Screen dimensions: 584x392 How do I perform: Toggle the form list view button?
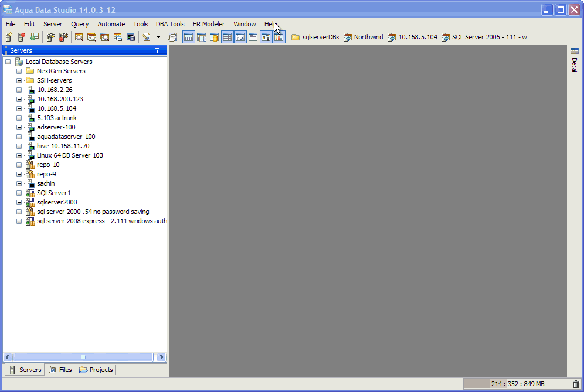(x=253, y=37)
